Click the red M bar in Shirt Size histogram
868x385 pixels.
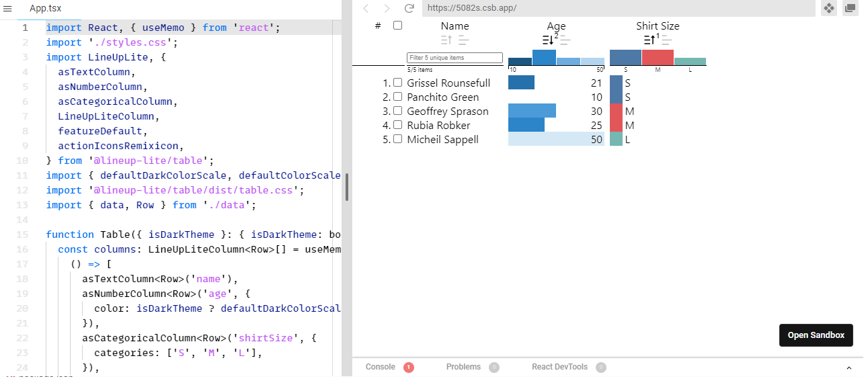point(658,58)
